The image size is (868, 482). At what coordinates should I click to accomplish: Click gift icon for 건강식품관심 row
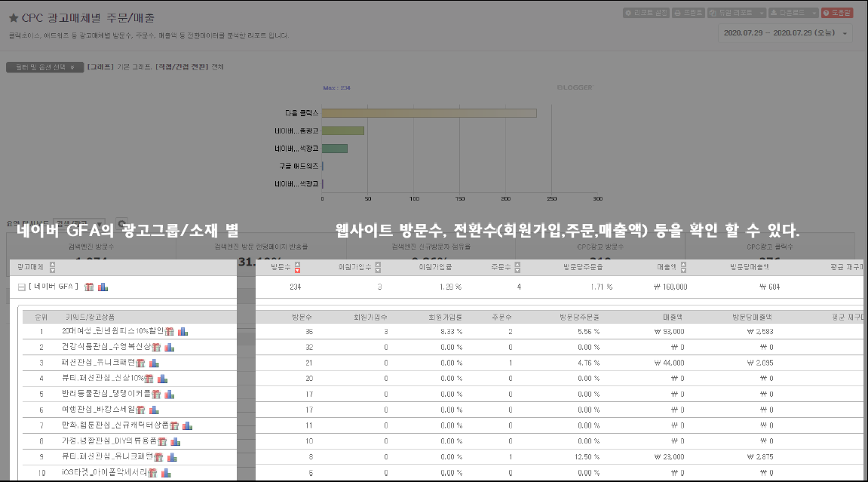pos(156,347)
